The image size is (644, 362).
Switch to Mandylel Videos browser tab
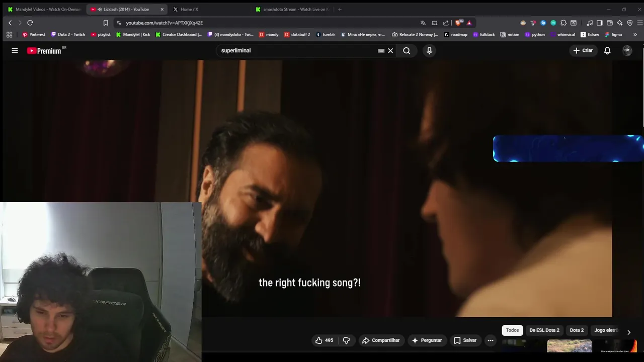click(x=44, y=9)
